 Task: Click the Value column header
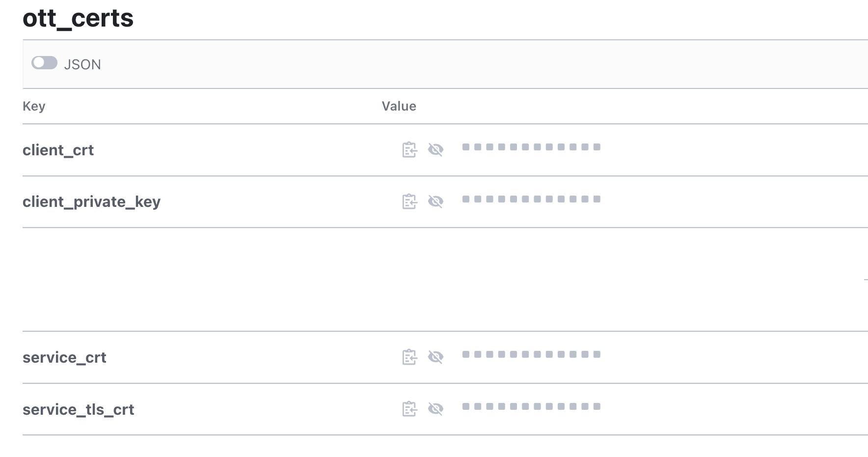(399, 106)
